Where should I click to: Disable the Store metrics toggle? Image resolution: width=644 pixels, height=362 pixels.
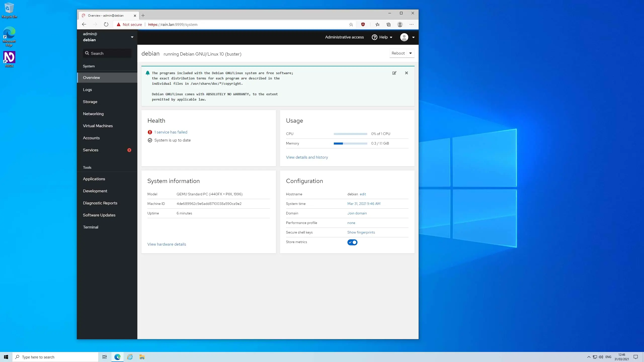tap(352, 242)
